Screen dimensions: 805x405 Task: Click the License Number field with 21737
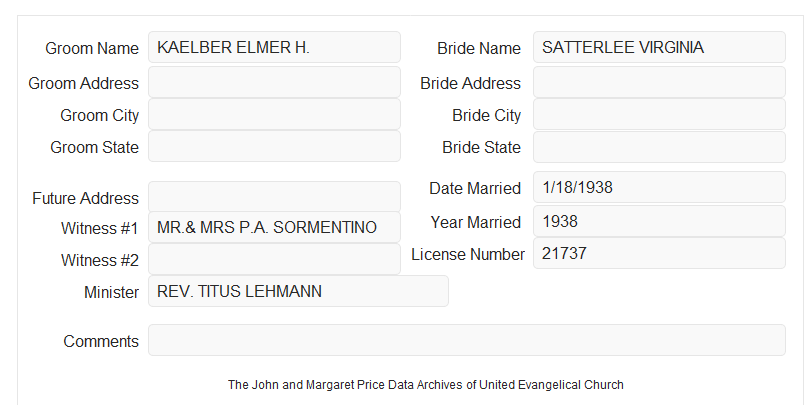[x=659, y=253]
